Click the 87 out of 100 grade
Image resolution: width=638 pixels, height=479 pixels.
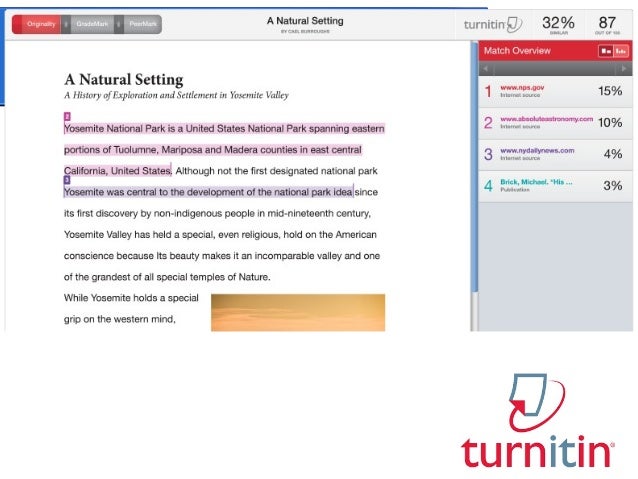[x=607, y=24]
